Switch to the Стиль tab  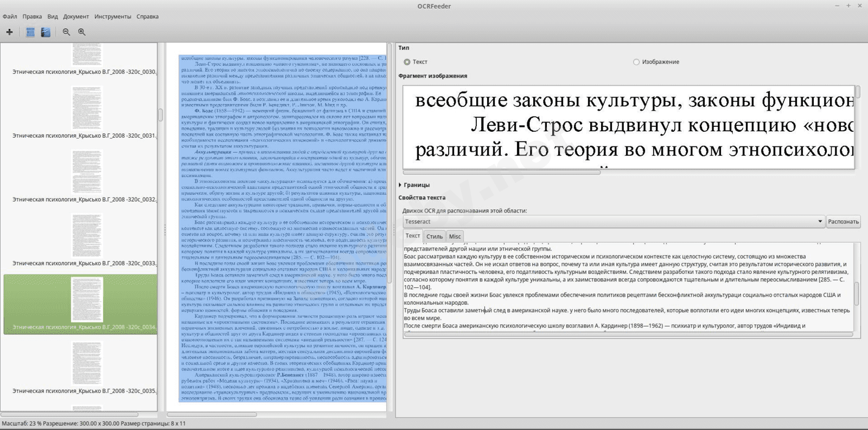pos(434,236)
